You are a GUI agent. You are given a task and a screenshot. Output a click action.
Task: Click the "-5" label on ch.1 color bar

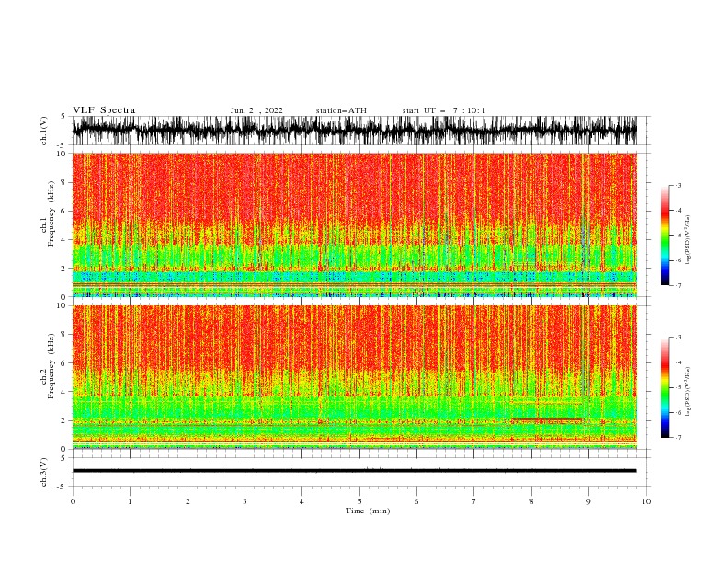pyautogui.click(x=677, y=236)
